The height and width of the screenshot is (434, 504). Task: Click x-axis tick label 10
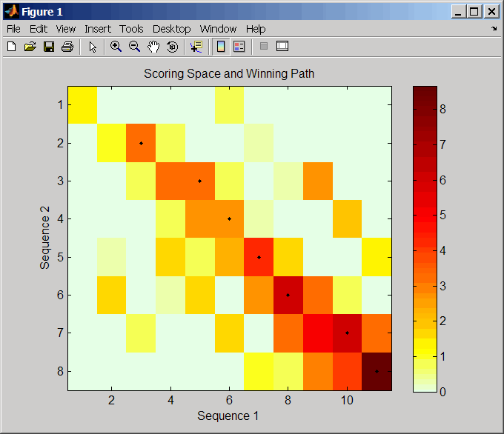coord(347,400)
